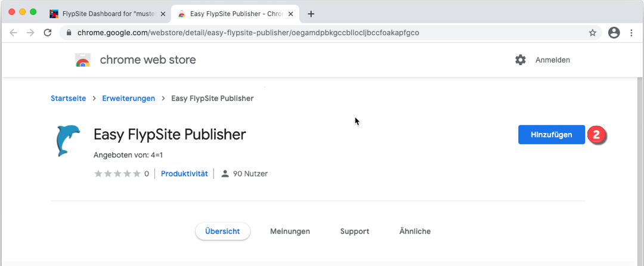Click the macOS green fullscreen button
The height and width of the screenshot is (266, 644).
click(x=33, y=12)
